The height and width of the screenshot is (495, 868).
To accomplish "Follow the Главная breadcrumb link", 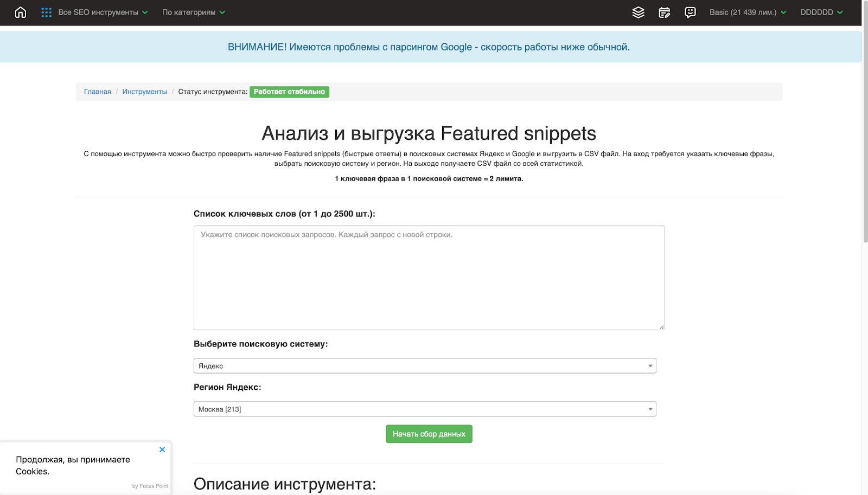I will tap(97, 92).
